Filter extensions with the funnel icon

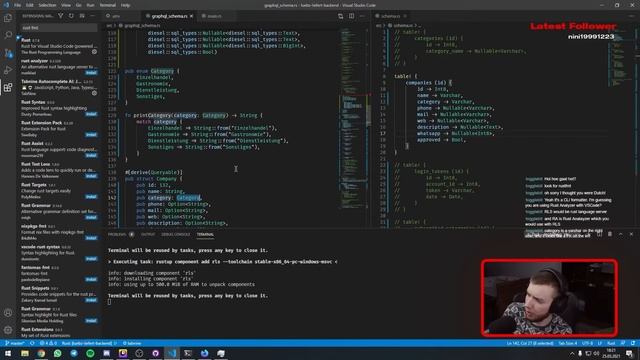(60, 16)
